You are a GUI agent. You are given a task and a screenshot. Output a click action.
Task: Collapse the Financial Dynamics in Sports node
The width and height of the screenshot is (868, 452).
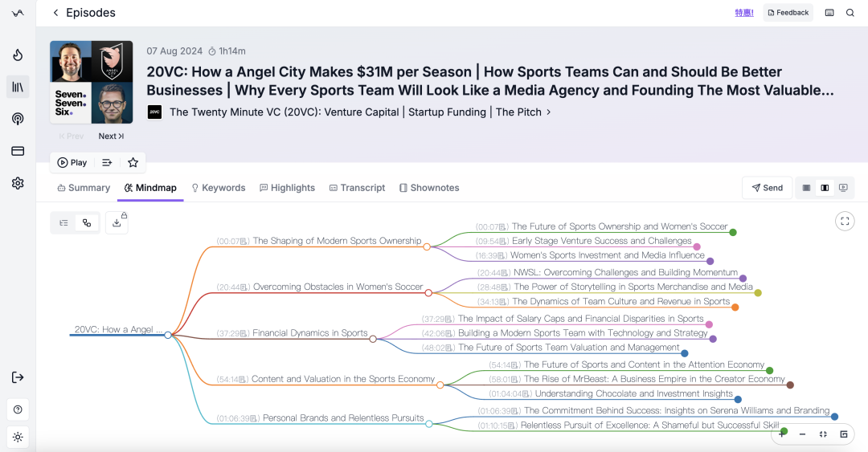point(373,339)
